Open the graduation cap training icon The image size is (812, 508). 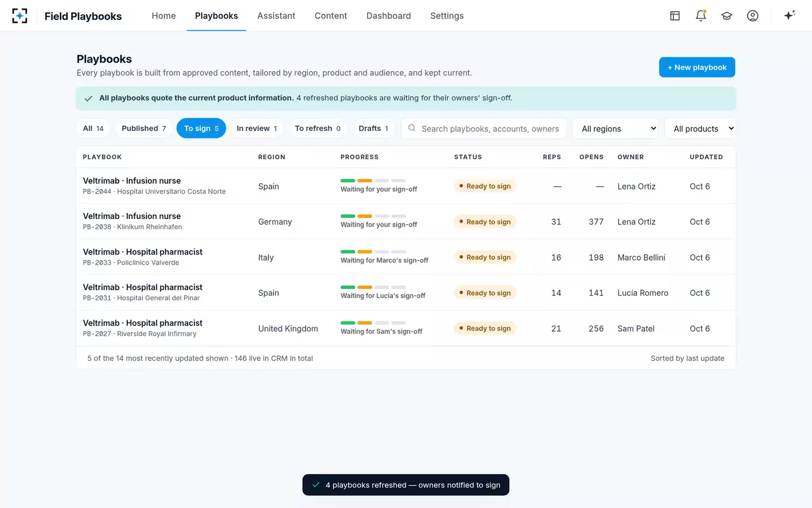(727, 16)
